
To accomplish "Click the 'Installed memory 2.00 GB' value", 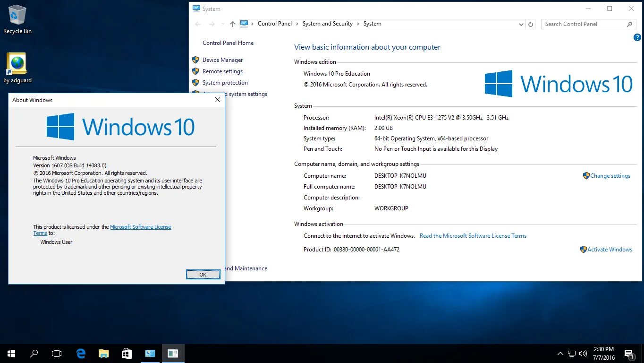I will (x=383, y=128).
